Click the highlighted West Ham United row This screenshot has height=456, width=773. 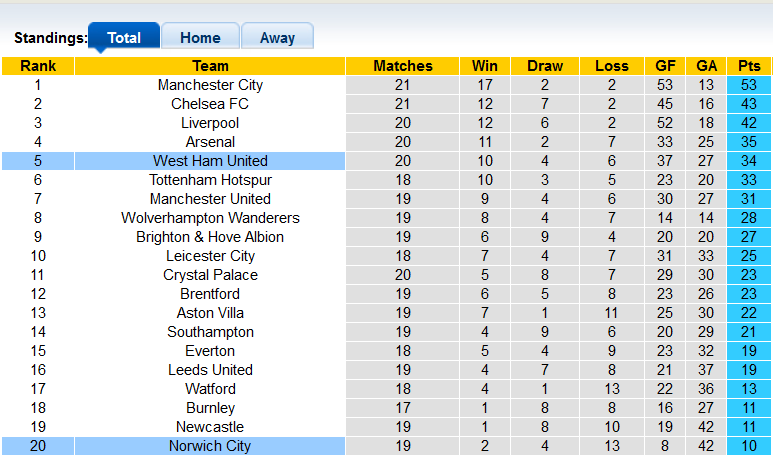pyautogui.click(x=210, y=161)
